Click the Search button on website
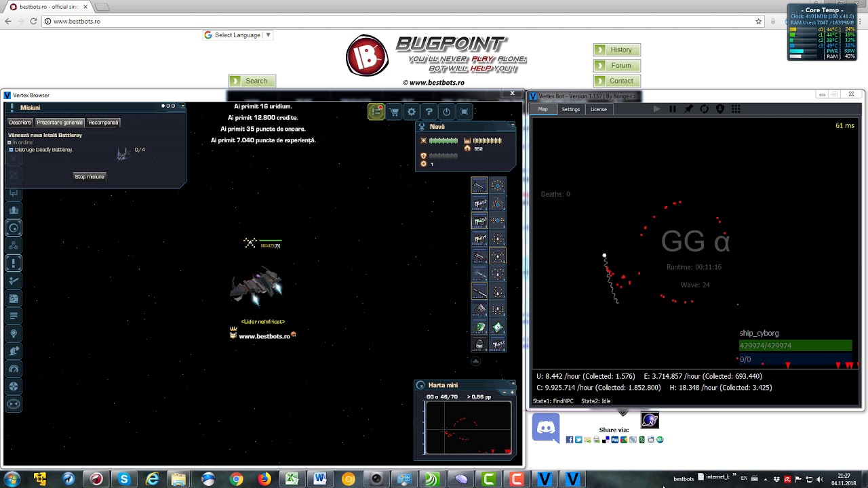This screenshot has width=868, height=488. 252,81
